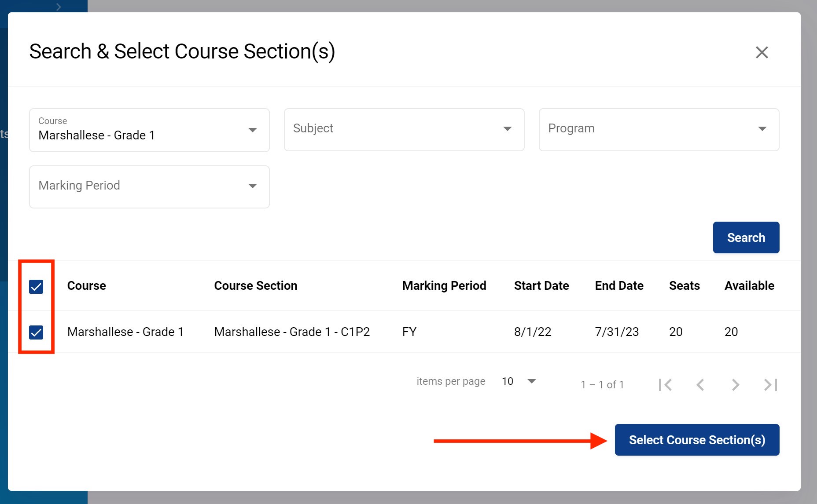Select the Marshallese - Grade 1 - C1P2 row

pos(291,332)
